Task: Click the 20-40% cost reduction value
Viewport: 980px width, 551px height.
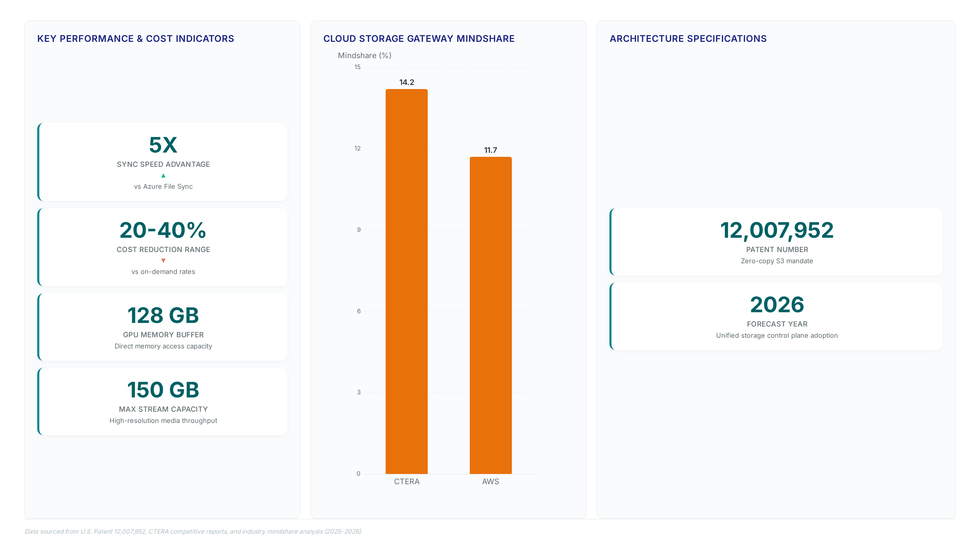Action: [x=163, y=230]
